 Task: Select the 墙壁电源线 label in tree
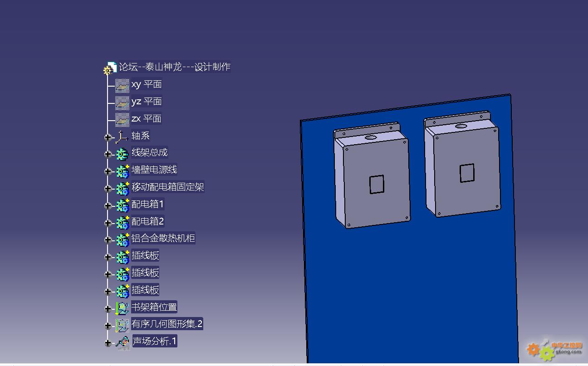[x=154, y=170]
